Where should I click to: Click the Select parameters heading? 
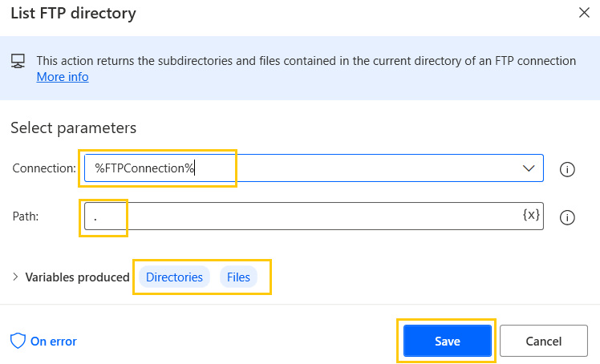click(74, 127)
